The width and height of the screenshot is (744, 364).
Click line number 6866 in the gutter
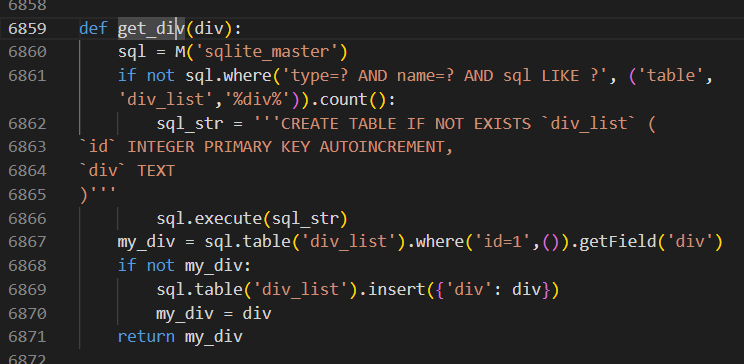[27, 218]
